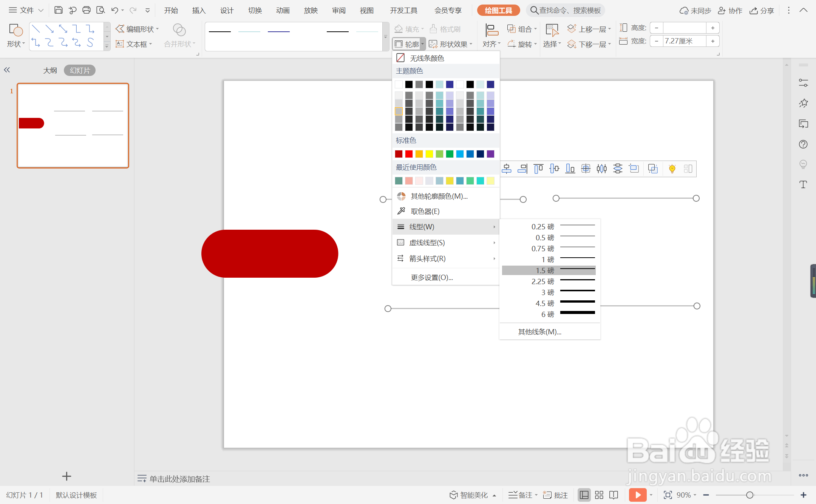Click the align top icon in floating toolbar
The image size is (816, 504).
pos(538,169)
